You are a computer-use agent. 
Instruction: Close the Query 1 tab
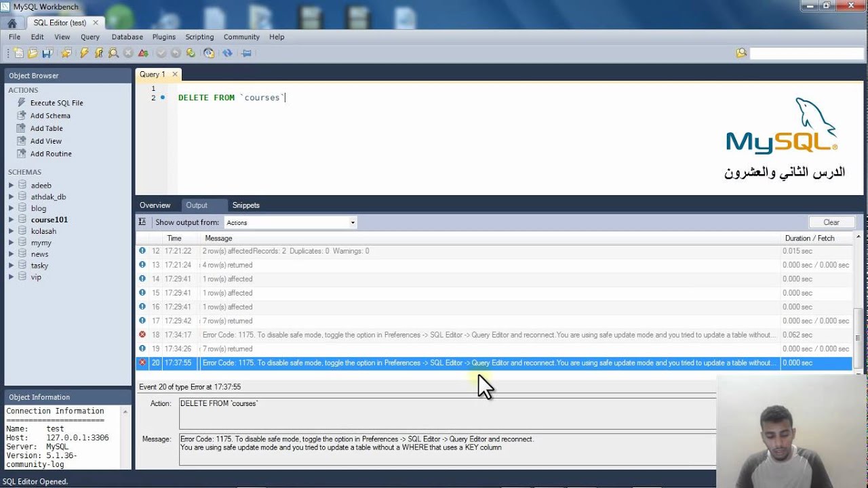click(174, 75)
